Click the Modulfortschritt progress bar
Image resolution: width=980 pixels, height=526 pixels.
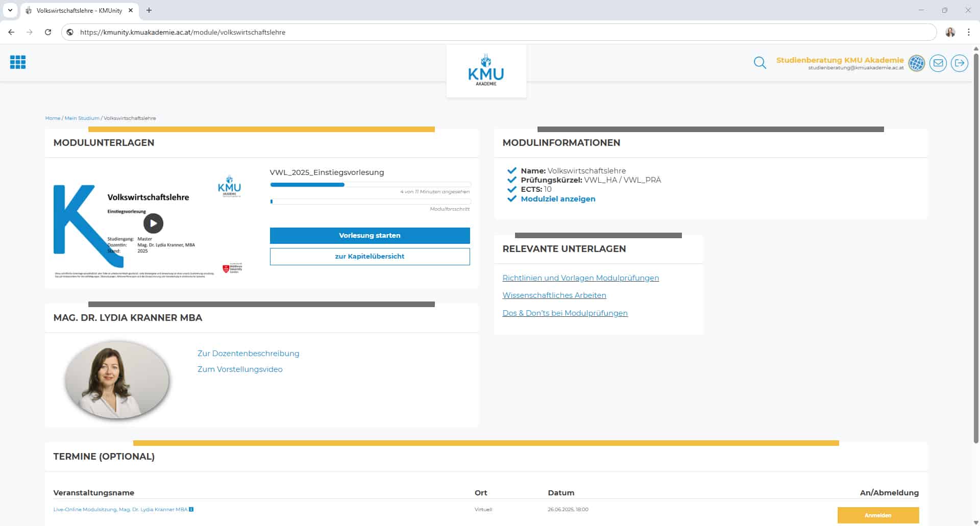370,202
